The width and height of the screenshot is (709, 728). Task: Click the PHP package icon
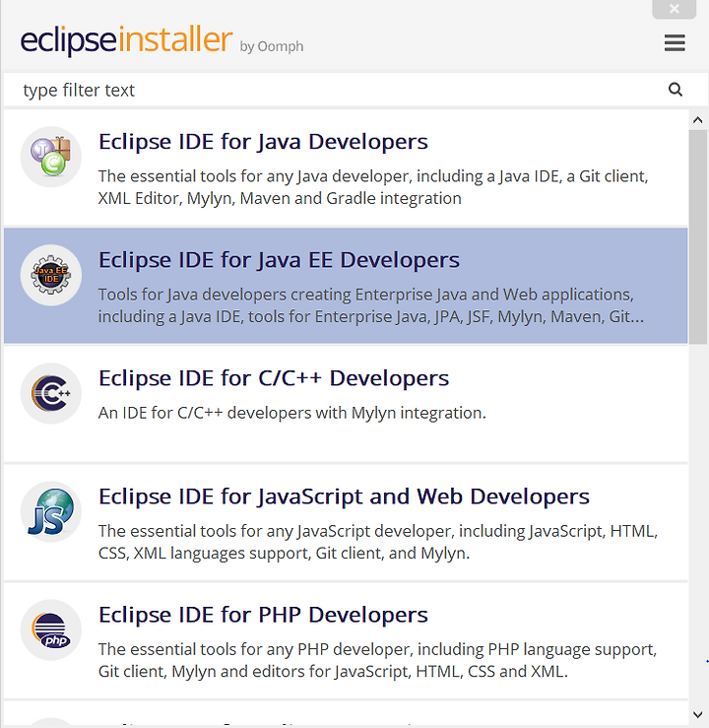(51, 630)
